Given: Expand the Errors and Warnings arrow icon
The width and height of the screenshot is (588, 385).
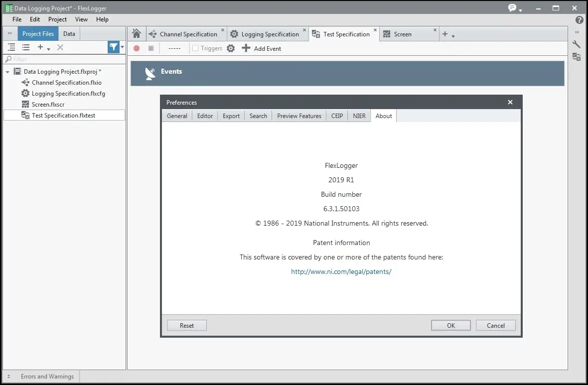Looking at the screenshot, I should pos(8,377).
